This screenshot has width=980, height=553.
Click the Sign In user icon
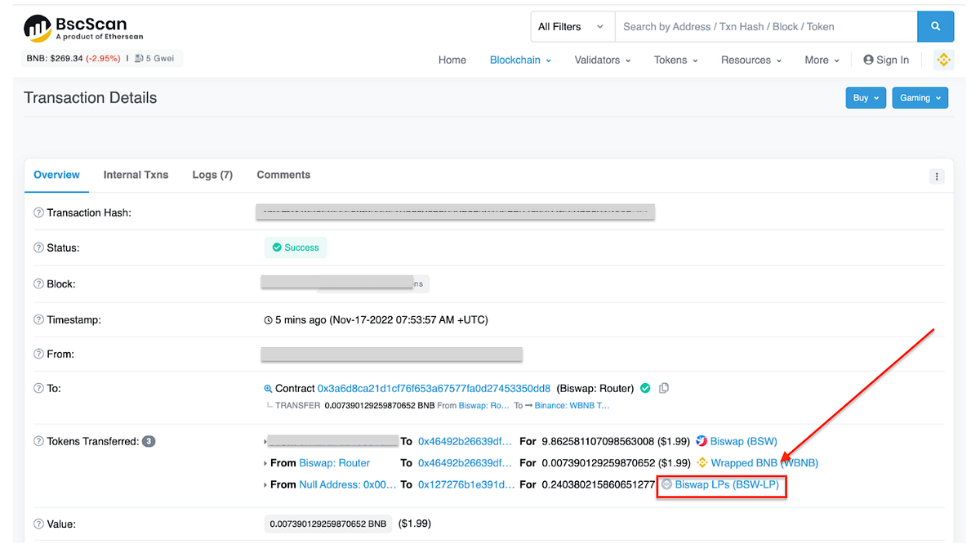[x=868, y=60]
